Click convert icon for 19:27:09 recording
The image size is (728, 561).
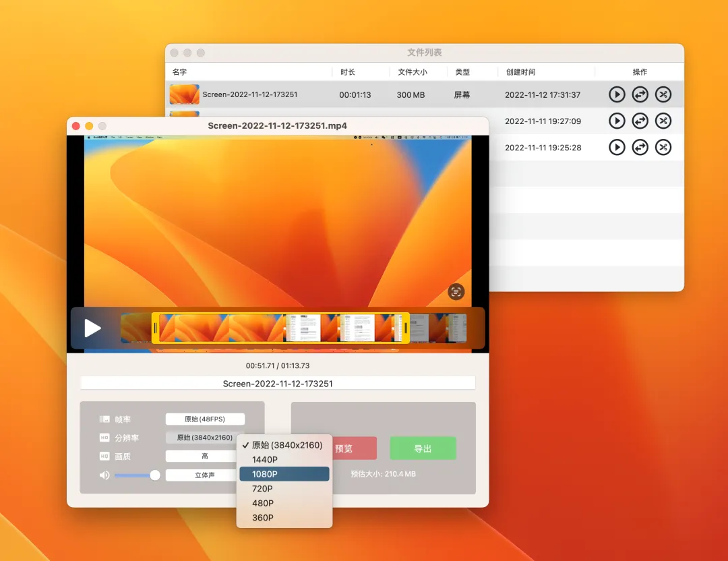pos(640,121)
